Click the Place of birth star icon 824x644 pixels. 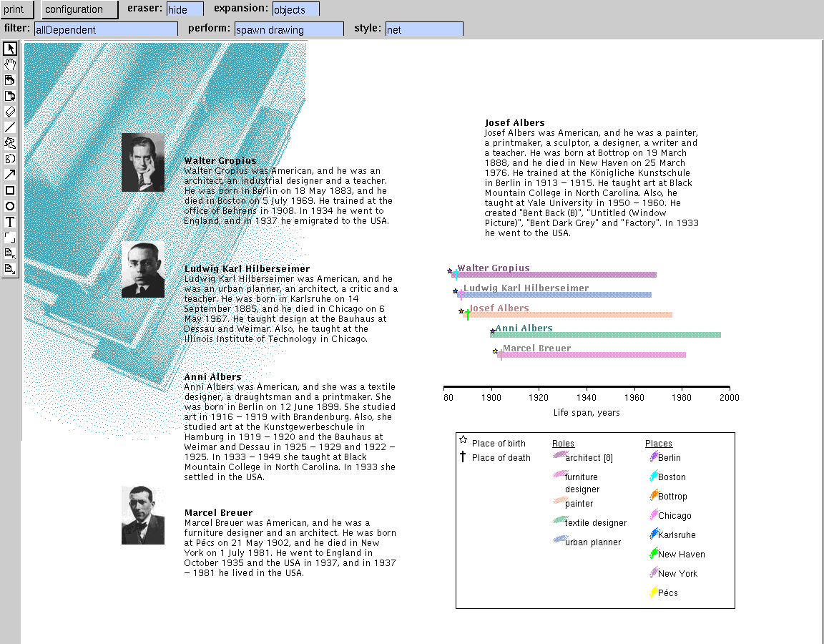click(463, 439)
